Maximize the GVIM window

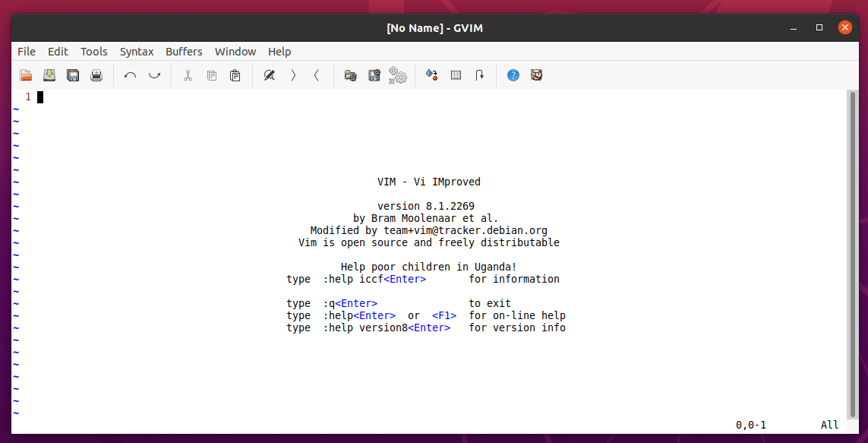819,27
